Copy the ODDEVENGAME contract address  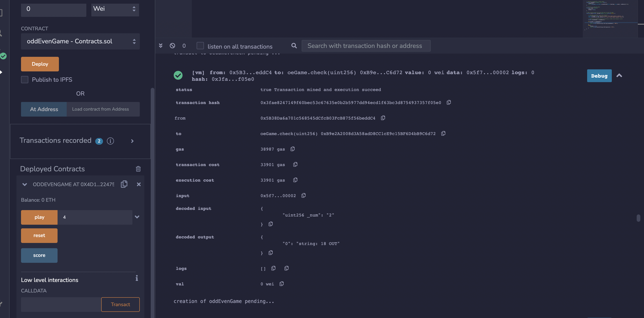[124, 184]
